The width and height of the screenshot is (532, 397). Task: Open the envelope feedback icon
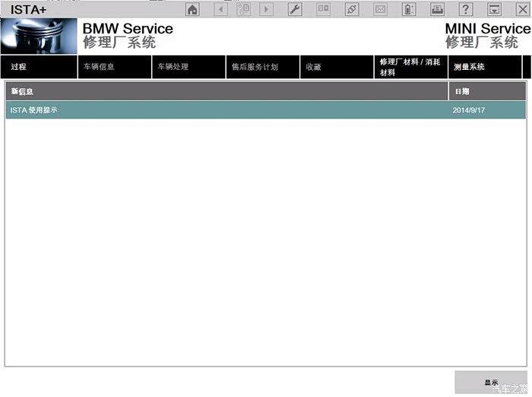pos(380,9)
